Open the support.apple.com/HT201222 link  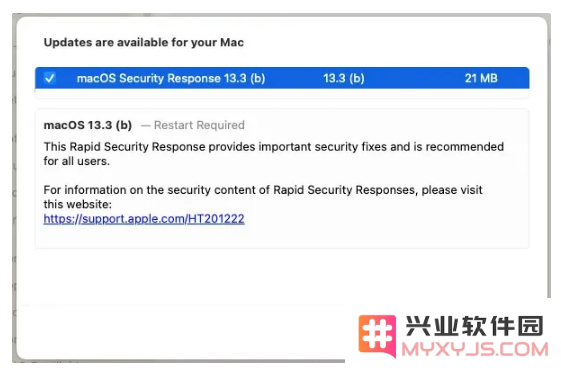[x=144, y=219]
